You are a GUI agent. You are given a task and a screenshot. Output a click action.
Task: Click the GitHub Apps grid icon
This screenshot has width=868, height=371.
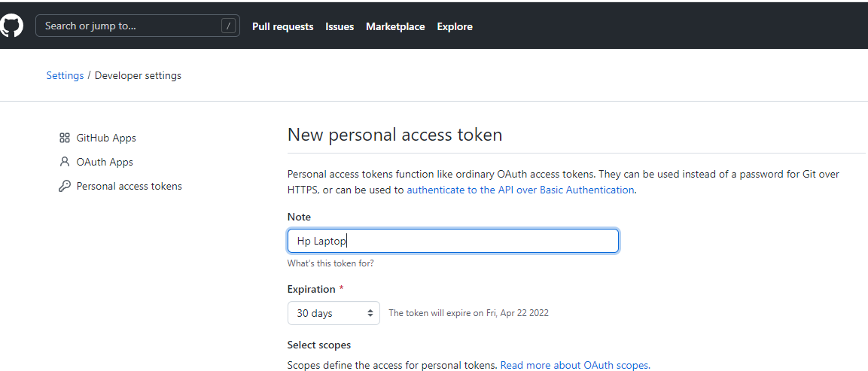point(65,138)
